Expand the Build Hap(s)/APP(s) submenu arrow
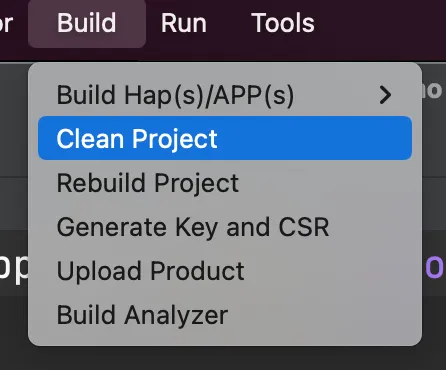This screenshot has width=446, height=370. point(385,95)
